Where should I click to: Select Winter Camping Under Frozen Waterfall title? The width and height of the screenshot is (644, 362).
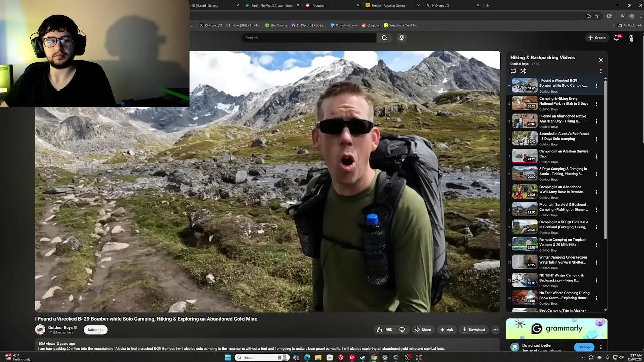point(563,260)
